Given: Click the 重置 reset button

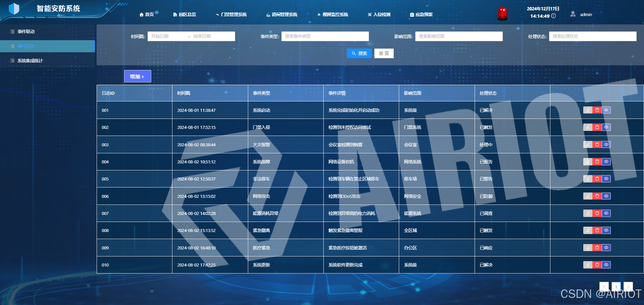Looking at the screenshot, I should [384, 53].
